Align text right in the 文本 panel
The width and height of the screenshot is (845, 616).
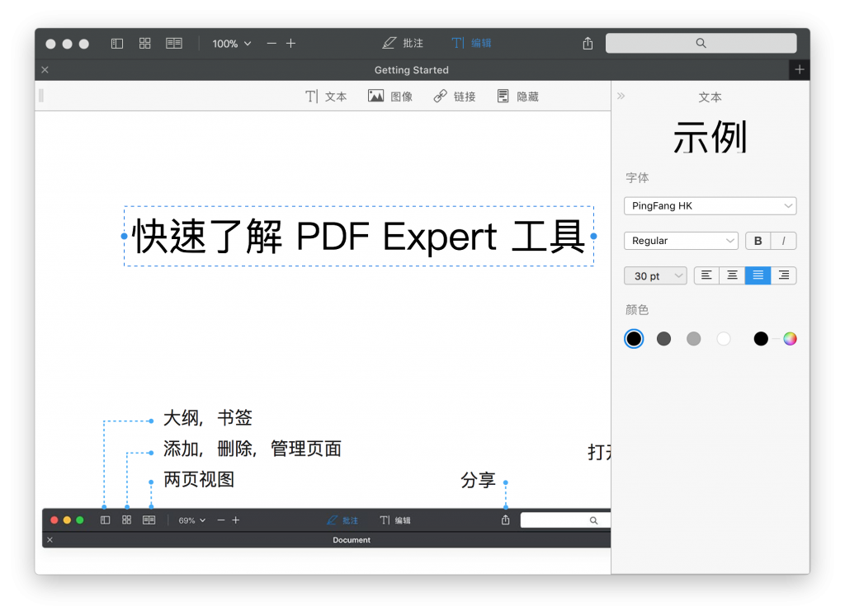[x=784, y=275]
